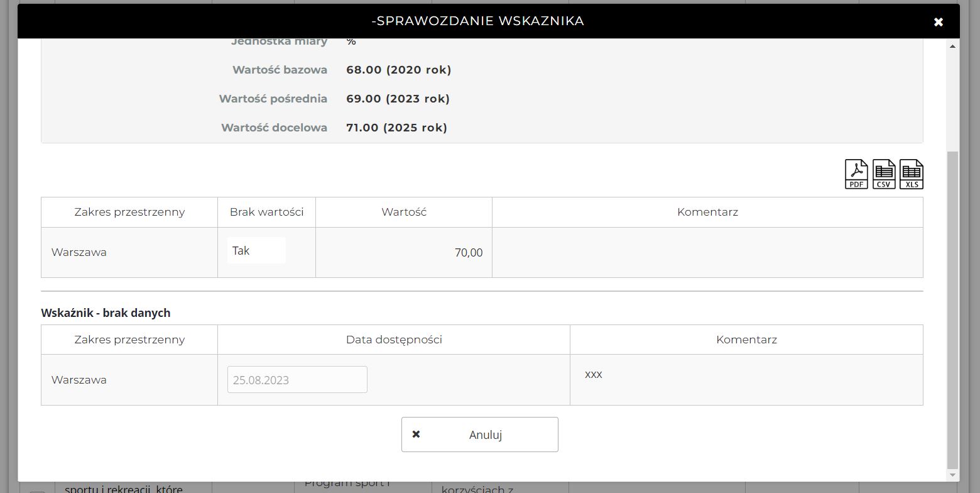
Task: Click the 'Wartość bazowa' value 68.00
Action: [398, 70]
